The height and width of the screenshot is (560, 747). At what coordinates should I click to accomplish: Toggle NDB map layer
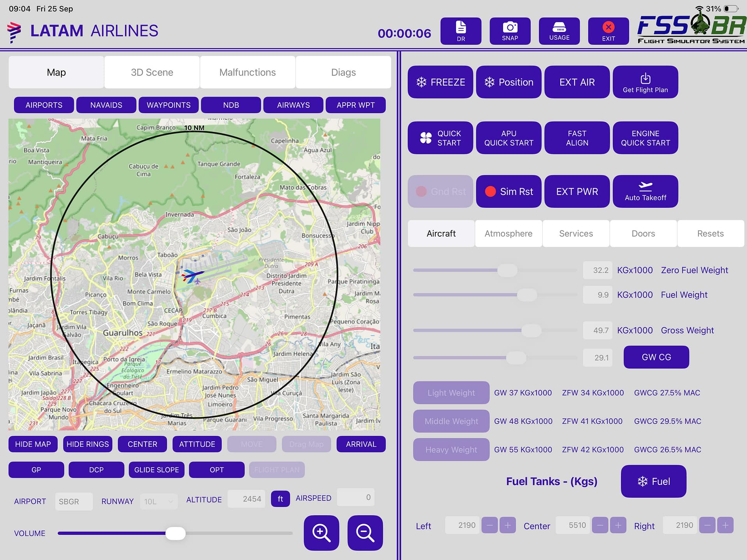231,105
